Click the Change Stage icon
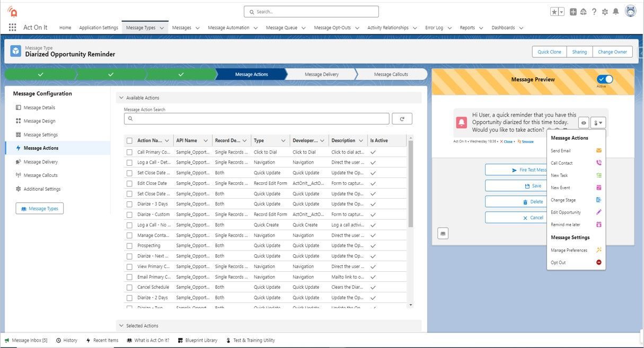Image resolution: width=644 pixels, height=348 pixels. tap(599, 200)
